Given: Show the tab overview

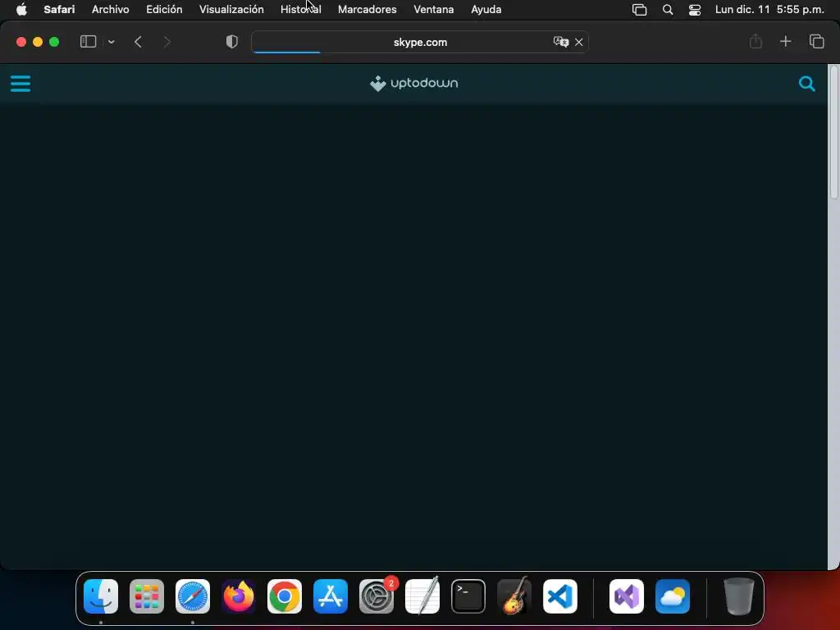Looking at the screenshot, I should 816,41.
